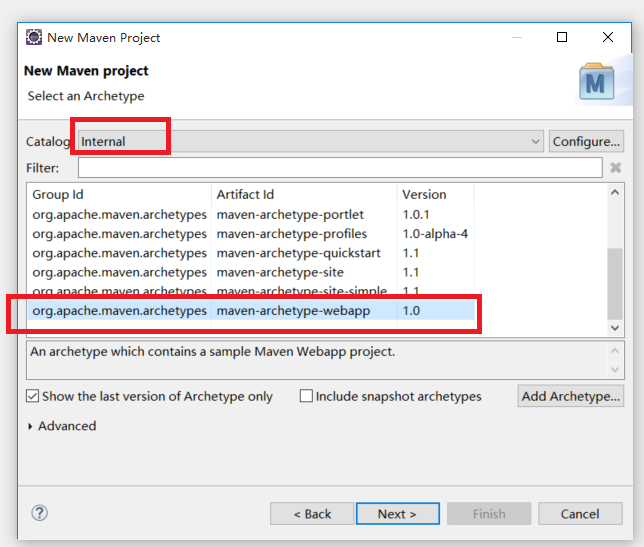644x547 pixels.
Task: Close the New Maven Project dialog
Action: click(608, 37)
